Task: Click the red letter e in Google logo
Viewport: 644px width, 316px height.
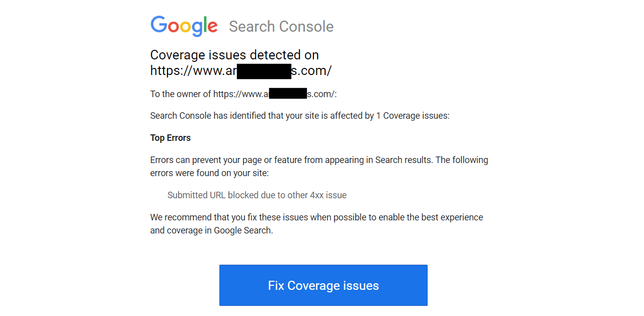Action: [212, 27]
